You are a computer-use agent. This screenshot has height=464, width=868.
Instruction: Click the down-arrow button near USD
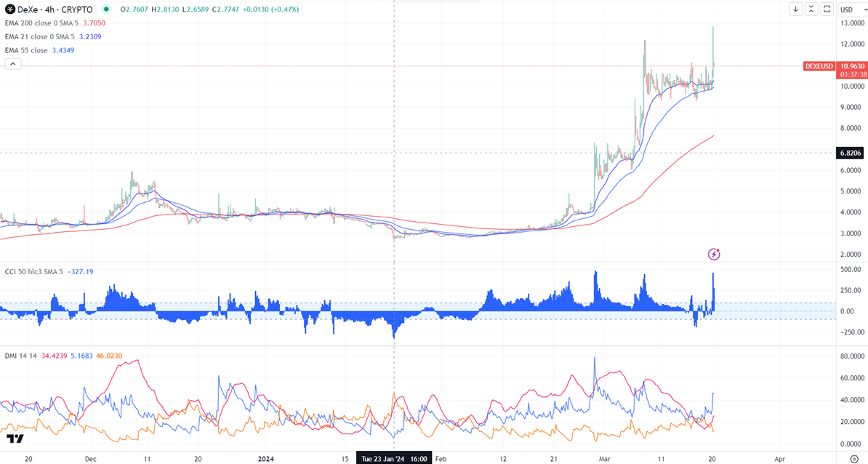795,9
